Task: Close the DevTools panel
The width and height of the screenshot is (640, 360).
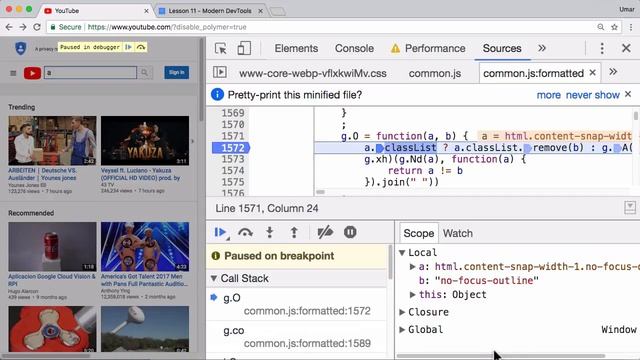Action: 626,48
